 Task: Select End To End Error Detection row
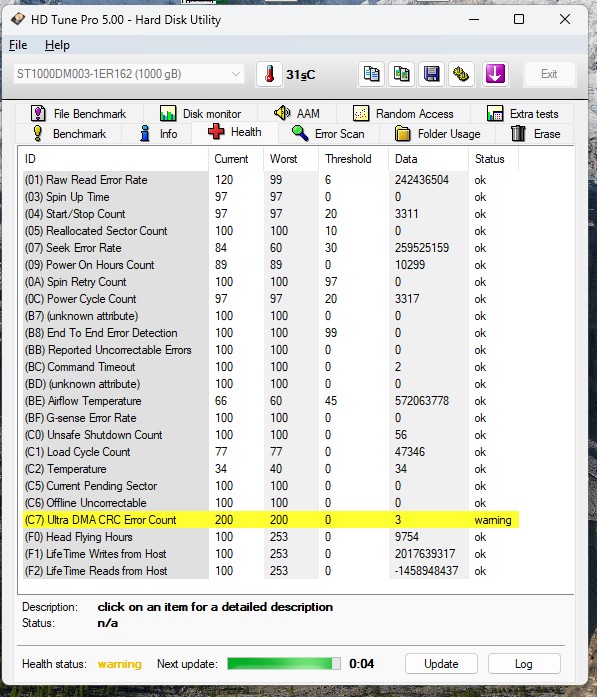point(271,333)
